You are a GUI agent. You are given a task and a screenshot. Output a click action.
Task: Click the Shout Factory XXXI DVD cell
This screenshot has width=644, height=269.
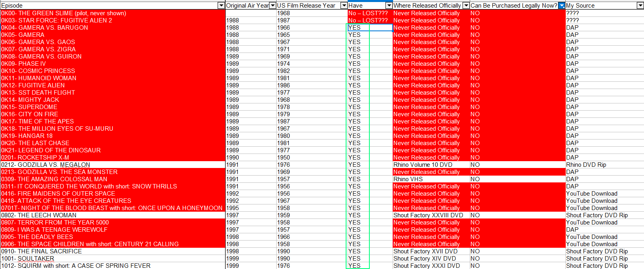[x=431, y=266]
